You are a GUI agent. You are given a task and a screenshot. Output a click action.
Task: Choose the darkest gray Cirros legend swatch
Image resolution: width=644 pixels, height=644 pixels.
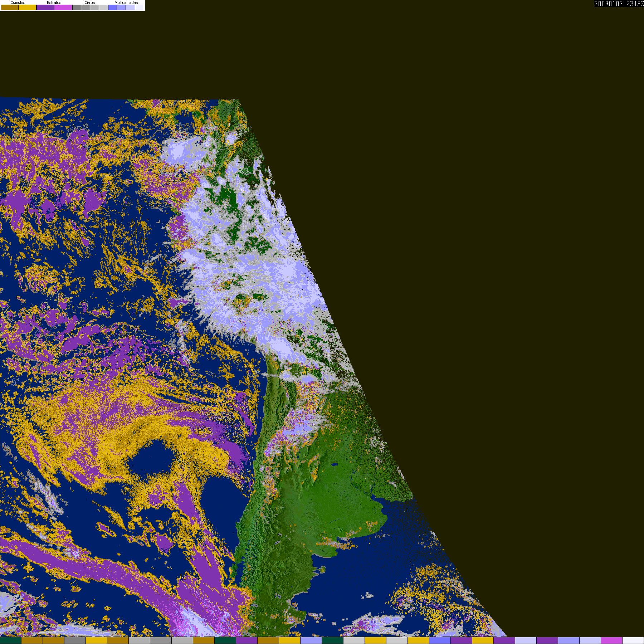click(x=77, y=7)
